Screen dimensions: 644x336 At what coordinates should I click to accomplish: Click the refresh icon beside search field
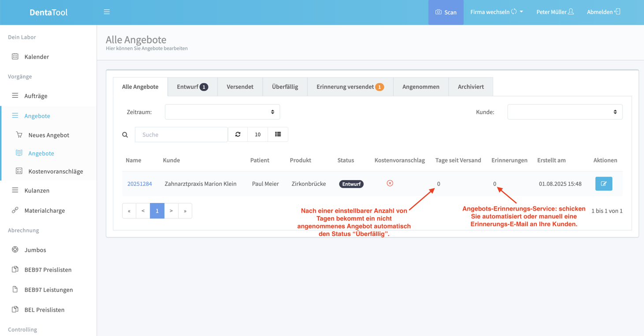[238, 134]
